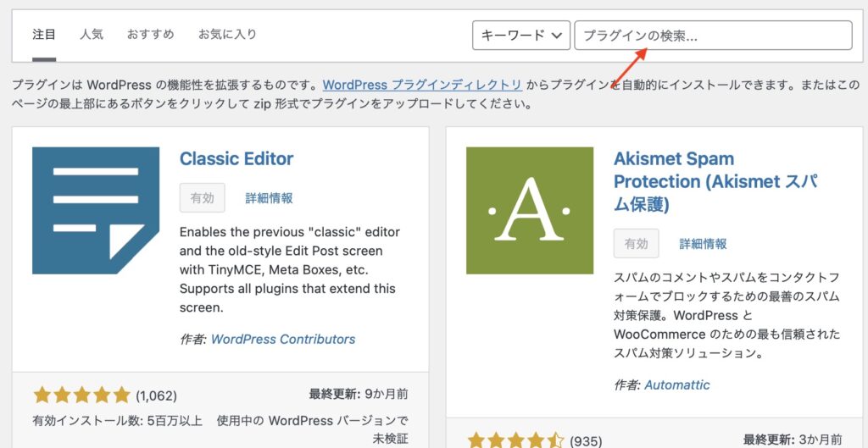Click the Akismet Japanese description text
The image size is (868, 448).
click(x=726, y=315)
